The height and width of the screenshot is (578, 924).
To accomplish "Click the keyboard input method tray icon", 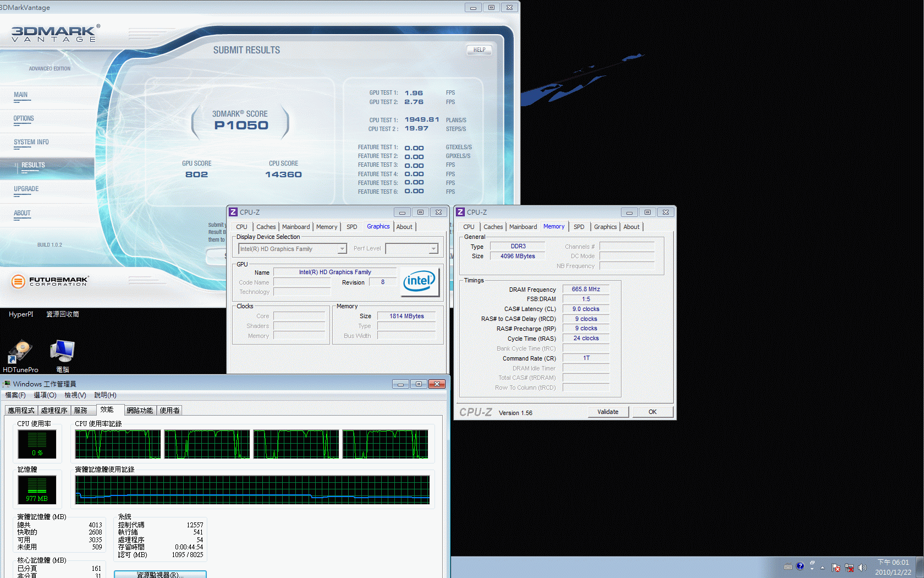I will tap(788, 566).
